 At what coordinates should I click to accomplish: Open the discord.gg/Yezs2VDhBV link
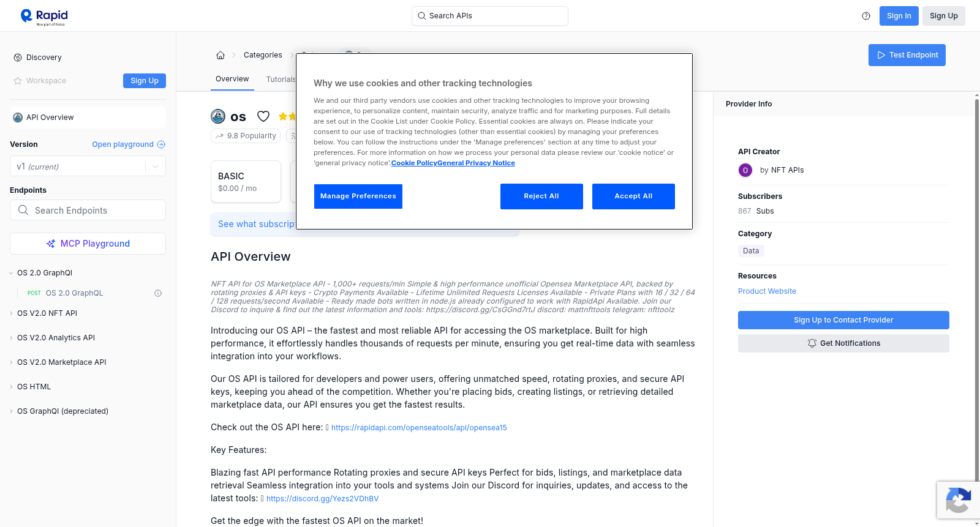322,499
